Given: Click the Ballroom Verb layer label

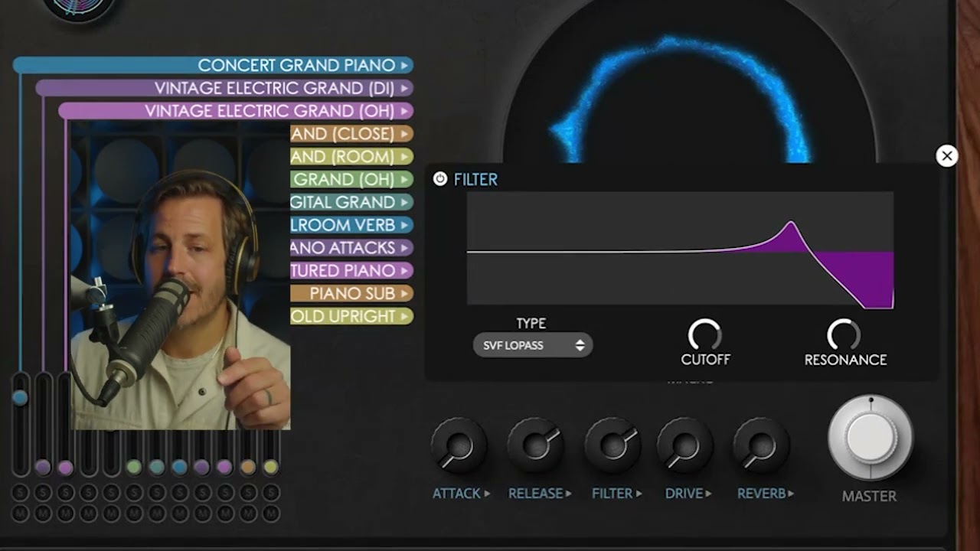Looking at the screenshot, I should tap(343, 225).
